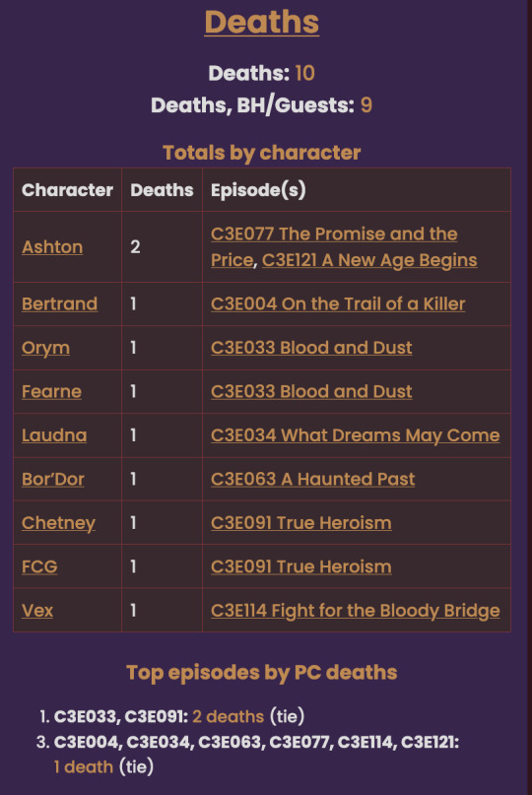Screen dimensions: 532x795
Task: Open episode C3E077 The Promise and the Price
Action: [334, 233]
